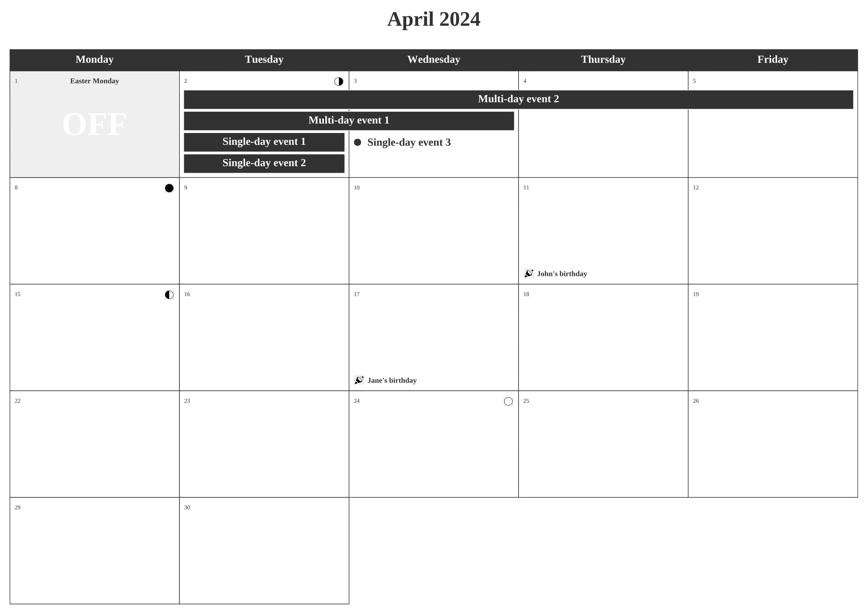Click the half-moon phase icon on April 2
This screenshot has width=868, height=614.
339,82
